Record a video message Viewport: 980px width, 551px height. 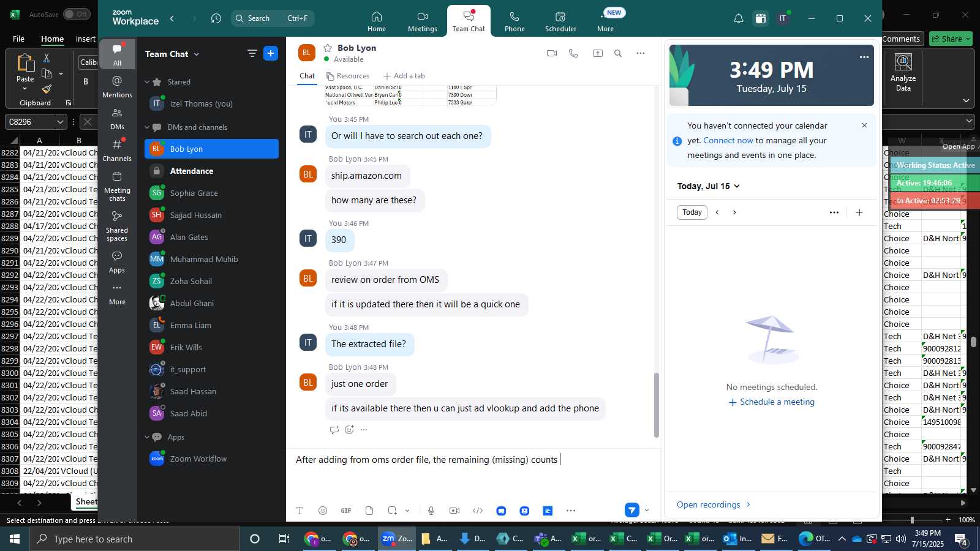pos(454,511)
